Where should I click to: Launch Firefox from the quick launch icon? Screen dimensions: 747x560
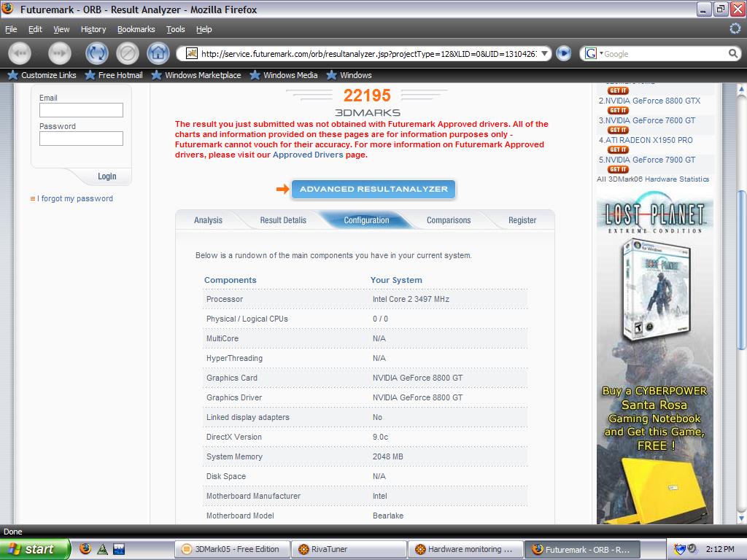(x=85, y=548)
